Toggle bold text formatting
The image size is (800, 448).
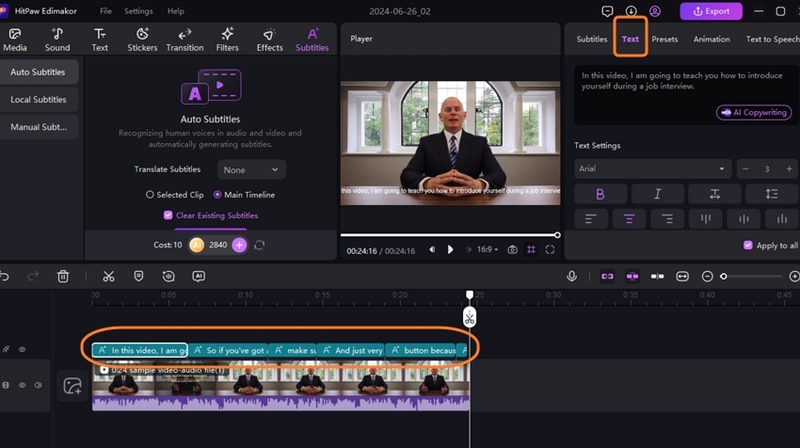pos(601,194)
